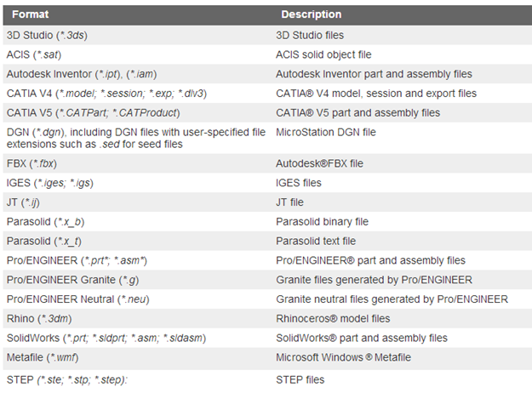The width and height of the screenshot is (532, 393).
Task: Click Pro/ENGINEER (*.prt*; *.asm*) entry
Action: tap(77, 260)
